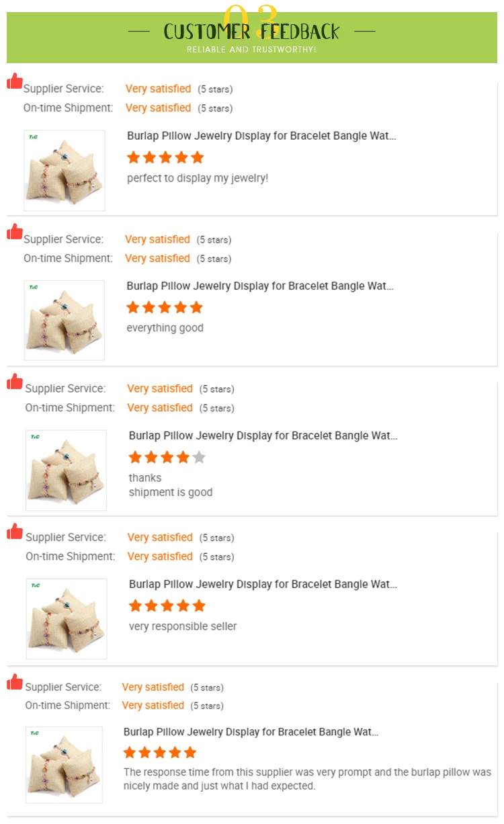The height and width of the screenshot is (824, 504).
Task: Click star rating above 'everything good' comment
Action: (x=165, y=307)
